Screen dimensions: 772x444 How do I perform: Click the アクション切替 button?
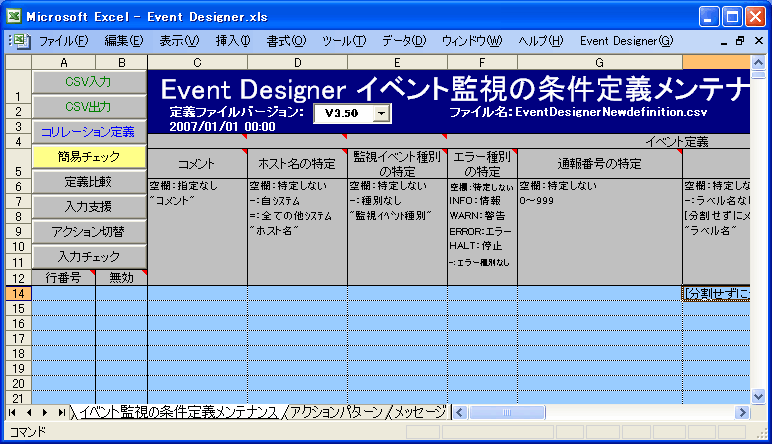click(x=89, y=232)
